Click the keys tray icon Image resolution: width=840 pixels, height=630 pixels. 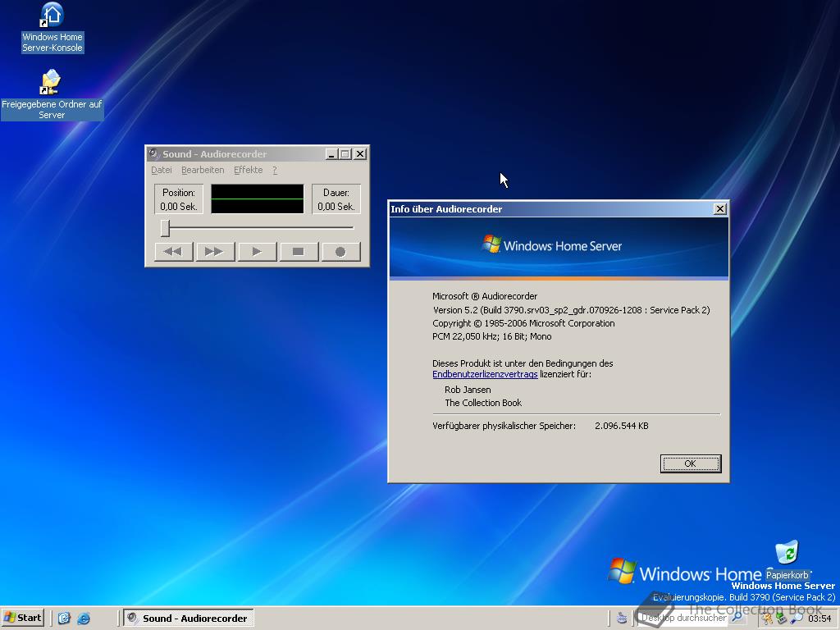[x=768, y=619]
